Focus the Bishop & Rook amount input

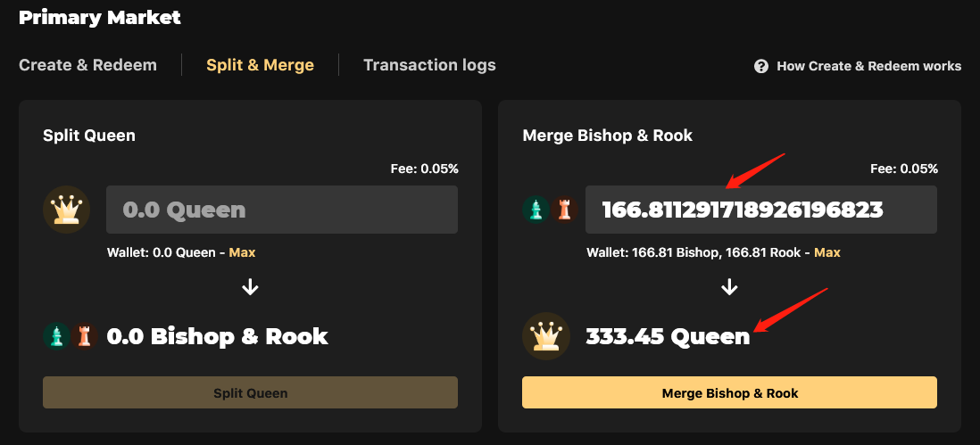760,210
